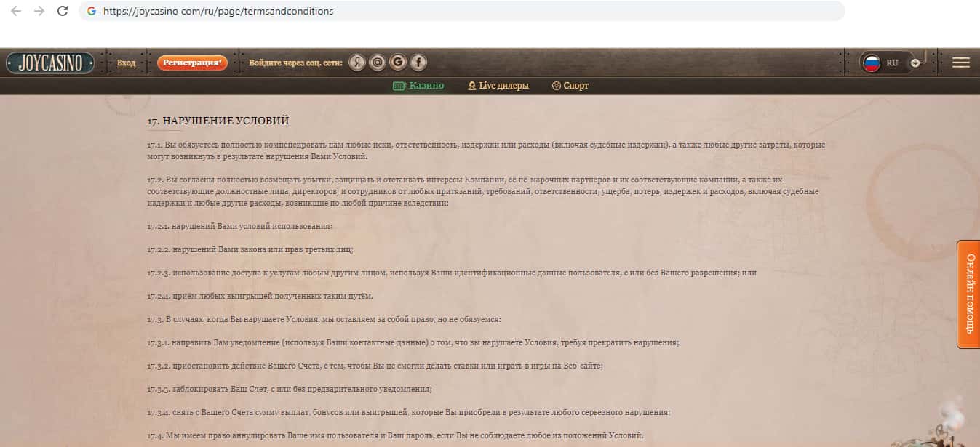Click the Войдите через соц. сети label
This screenshot has height=447, width=980.
(x=295, y=63)
